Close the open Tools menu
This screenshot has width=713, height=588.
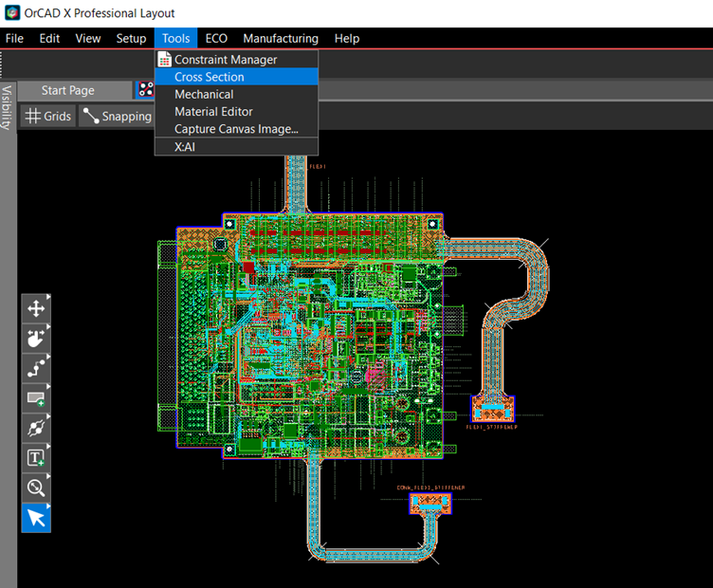pyautogui.click(x=175, y=39)
